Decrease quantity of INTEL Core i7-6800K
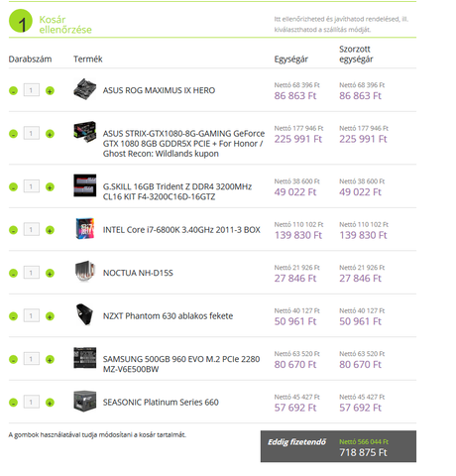The height and width of the screenshot is (476, 456). (13, 230)
